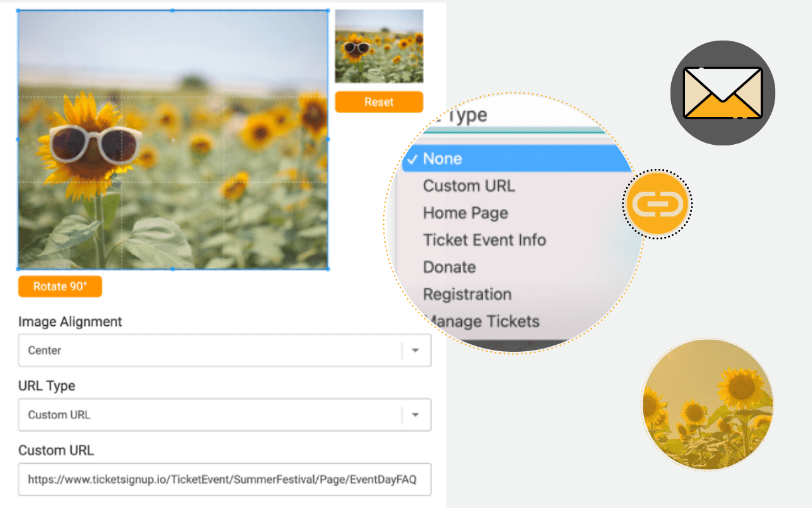Click the orange chain link icon
Viewport: 812px width, 508px height.
657,204
